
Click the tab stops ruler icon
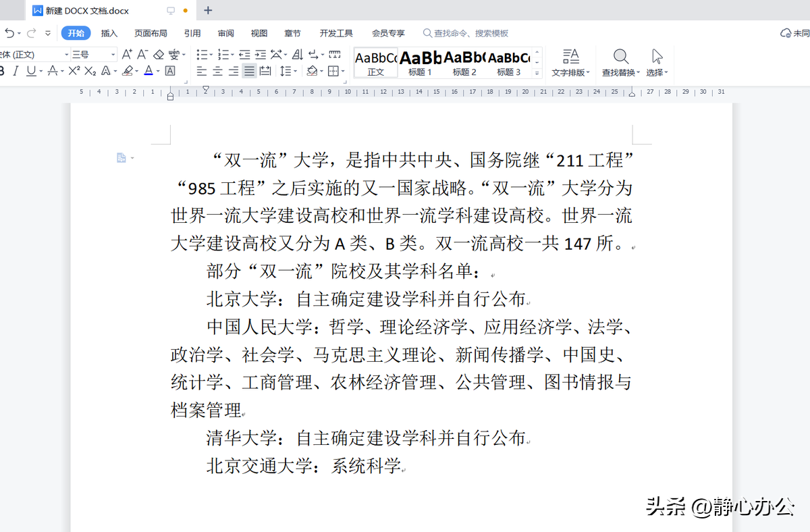point(335,54)
